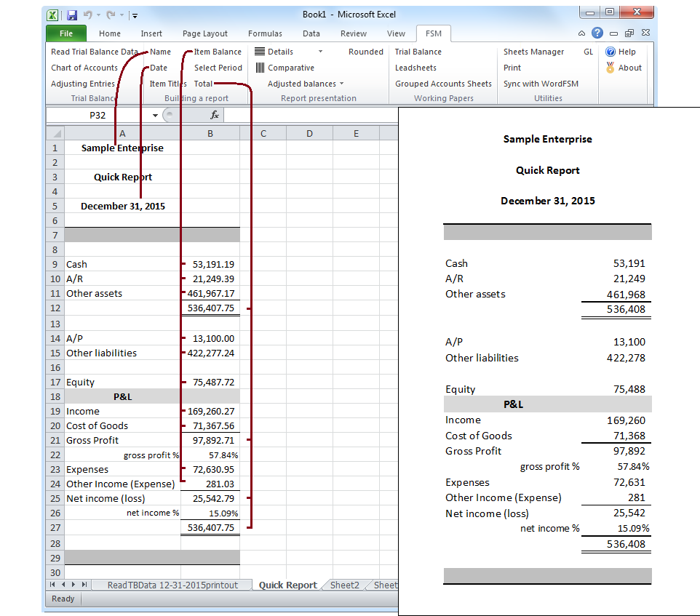Click the About medal icon

pyautogui.click(x=611, y=67)
